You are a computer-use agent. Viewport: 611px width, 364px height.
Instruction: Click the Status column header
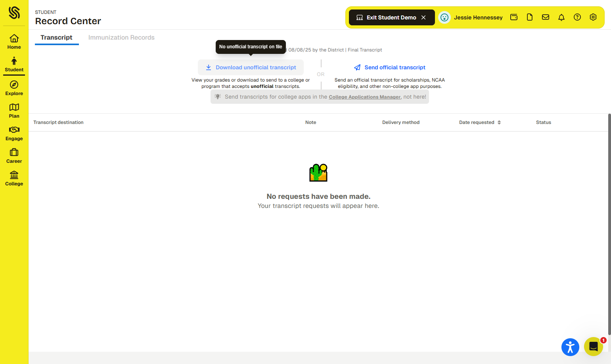(544, 122)
